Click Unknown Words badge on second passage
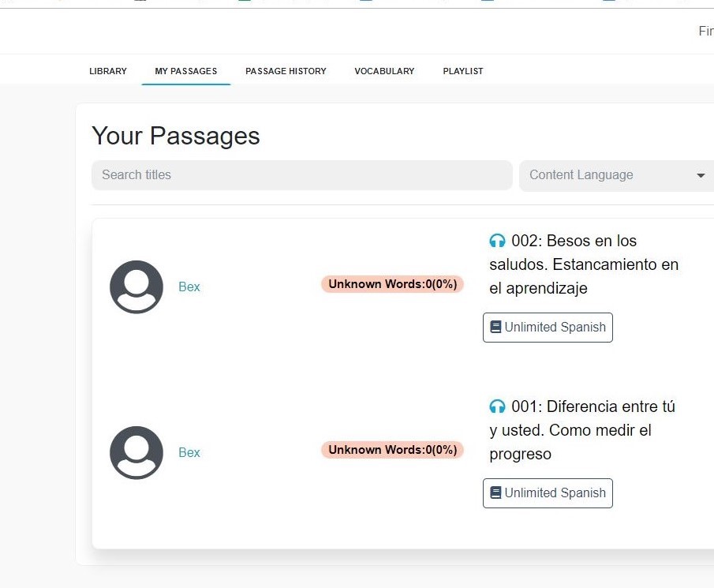The height and width of the screenshot is (588, 714). [x=392, y=450]
